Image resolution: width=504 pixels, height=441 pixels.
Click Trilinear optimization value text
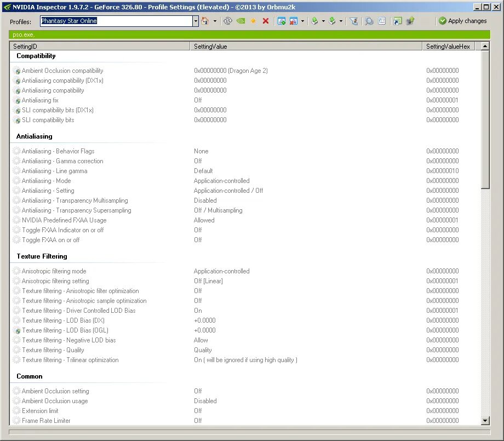(245, 360)
